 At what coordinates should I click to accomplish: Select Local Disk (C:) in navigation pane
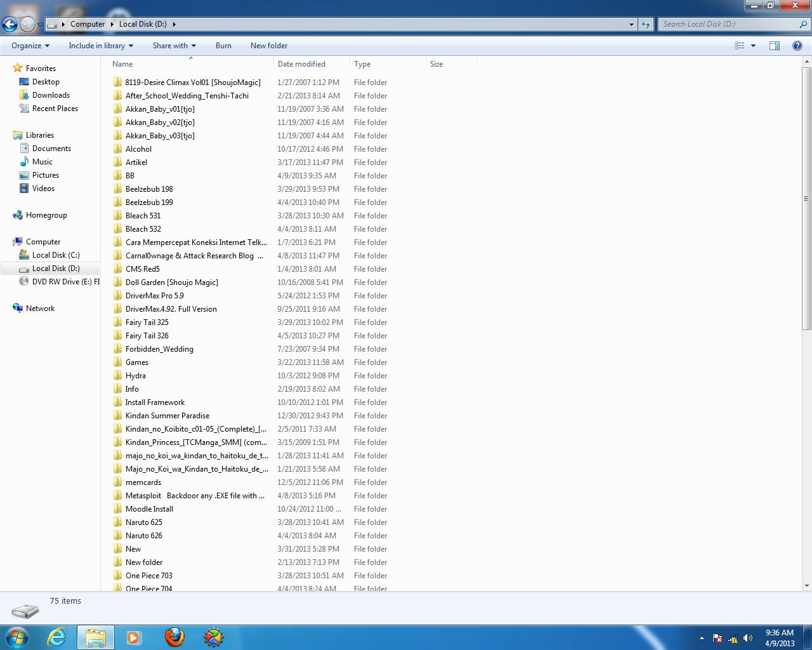pyautogui.click(x=56, y=255)
